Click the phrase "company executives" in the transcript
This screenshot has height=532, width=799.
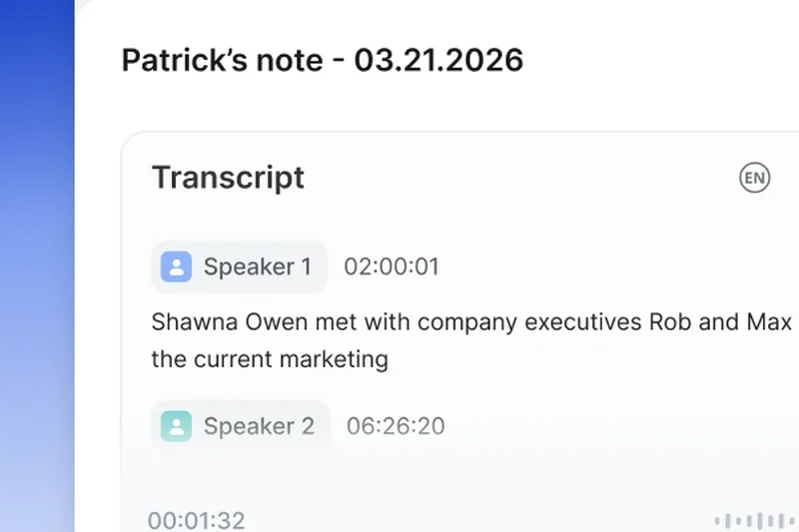[529, 322]
